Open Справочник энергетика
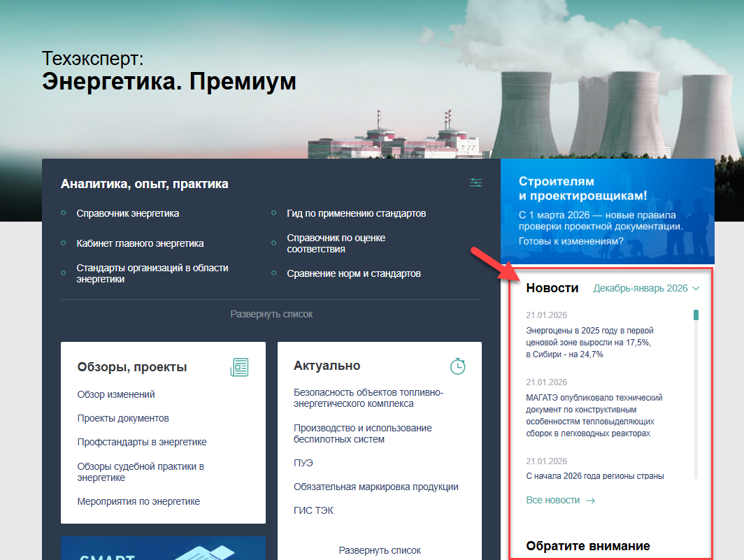744x560 pixels. pyautogui.click(x=127, y=213)
